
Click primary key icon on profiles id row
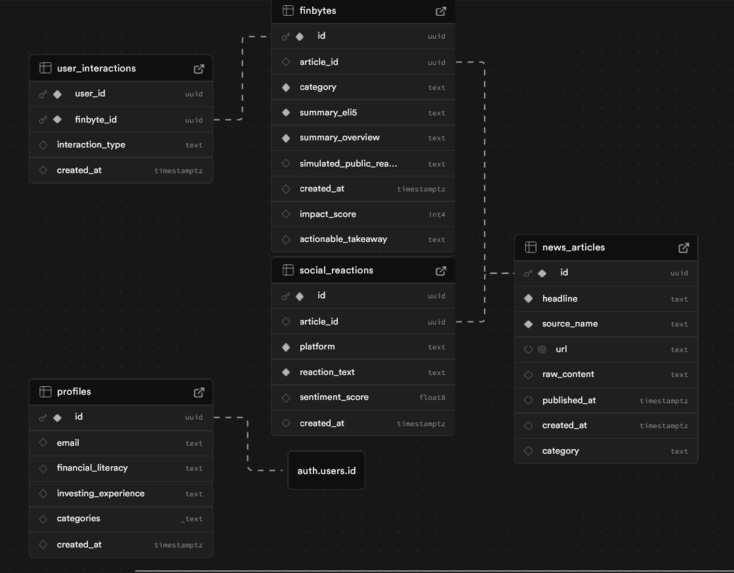(43, 418)
